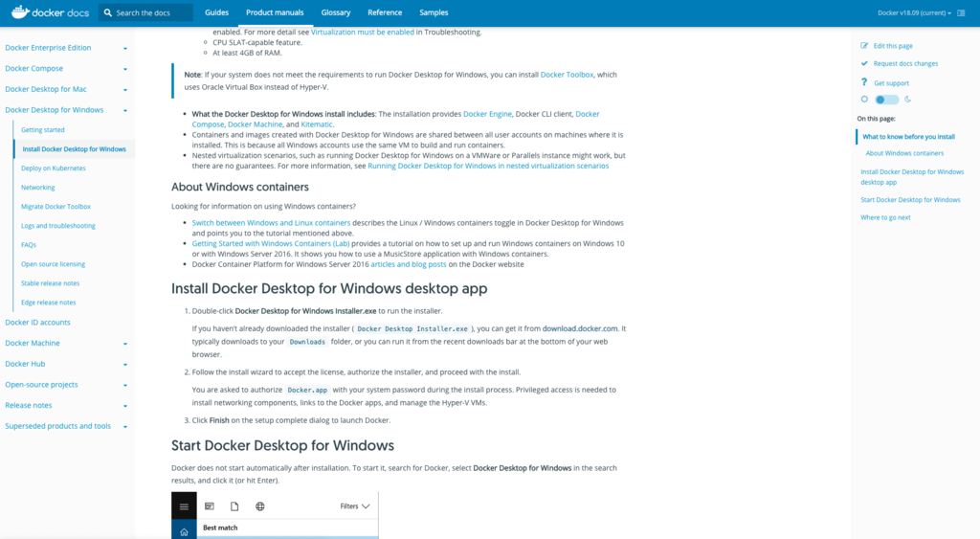
Task: Open Getting Started with Windows Containers (Lab) link
Action: tap(271, 243)
